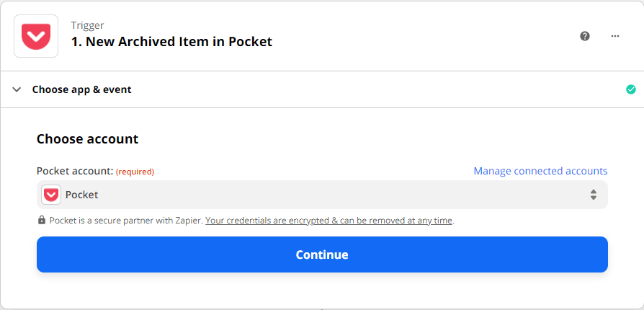Click the large Pocket app logo
Image resolution: width=644 pixels, height=310 pixels.
coord(36,36)
